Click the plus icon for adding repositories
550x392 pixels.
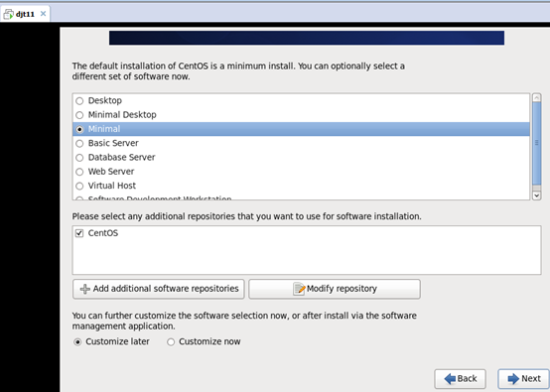(x=85, y=289)
